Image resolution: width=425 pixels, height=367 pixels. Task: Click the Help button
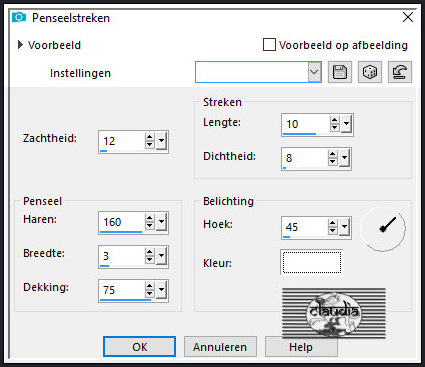(x=301, y=347)
